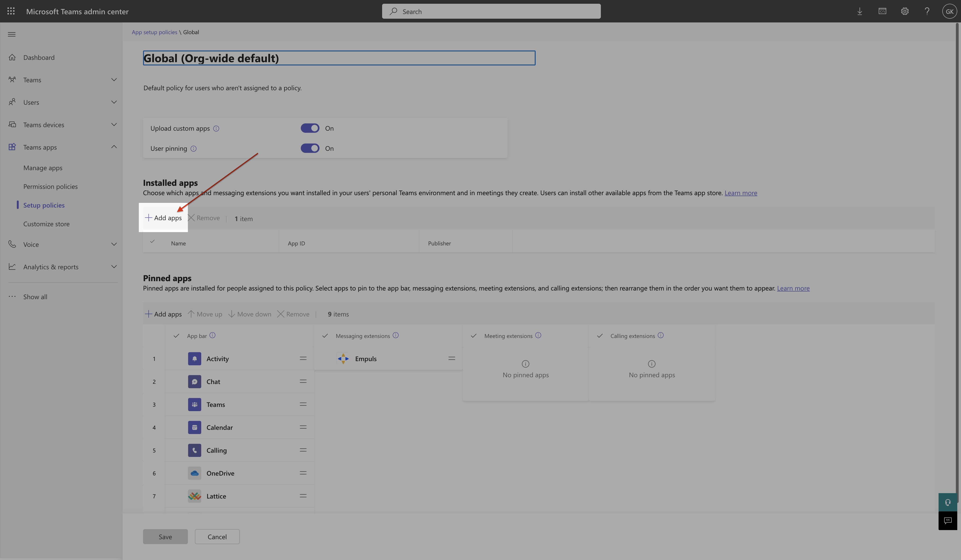Go back via App setup policies breadcrumb

[154, 32]
